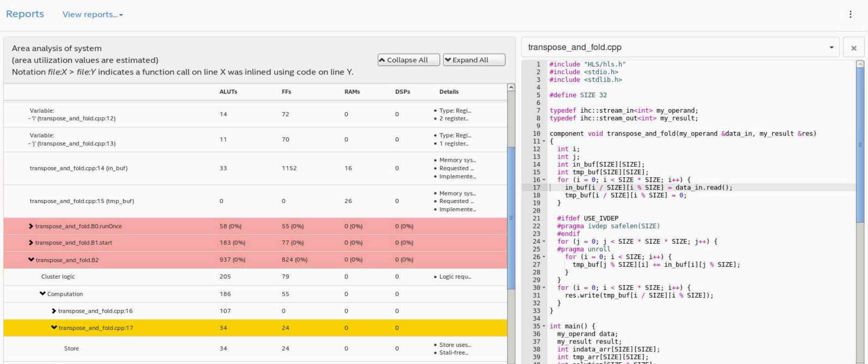The height and width of the screenshot is (364, 868).
Task: Fold code block at line 11
Action: (544, 141)
